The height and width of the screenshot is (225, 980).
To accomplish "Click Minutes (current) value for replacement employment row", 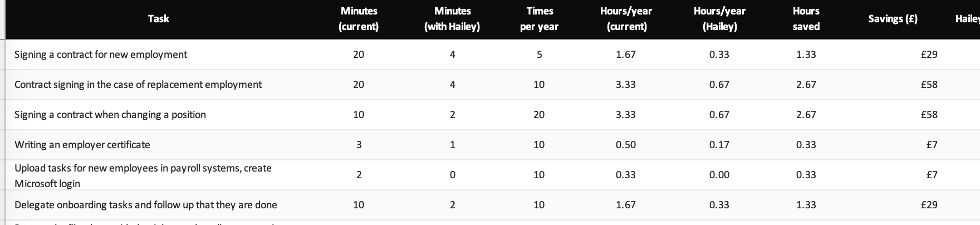I will (x=359, y=85).
